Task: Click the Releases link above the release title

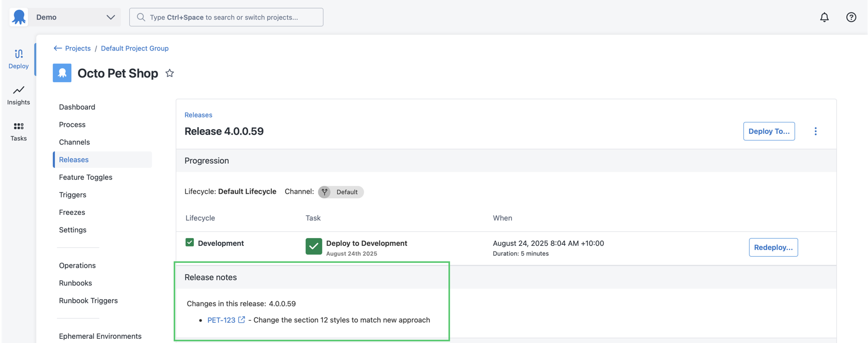Action: pyautogui.click(x=198, y=115)
